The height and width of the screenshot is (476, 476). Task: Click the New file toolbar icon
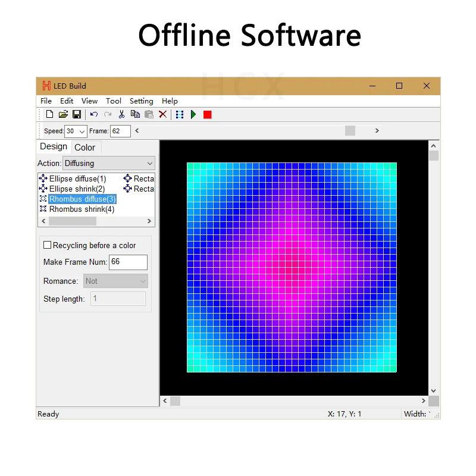tap(49, 114)
